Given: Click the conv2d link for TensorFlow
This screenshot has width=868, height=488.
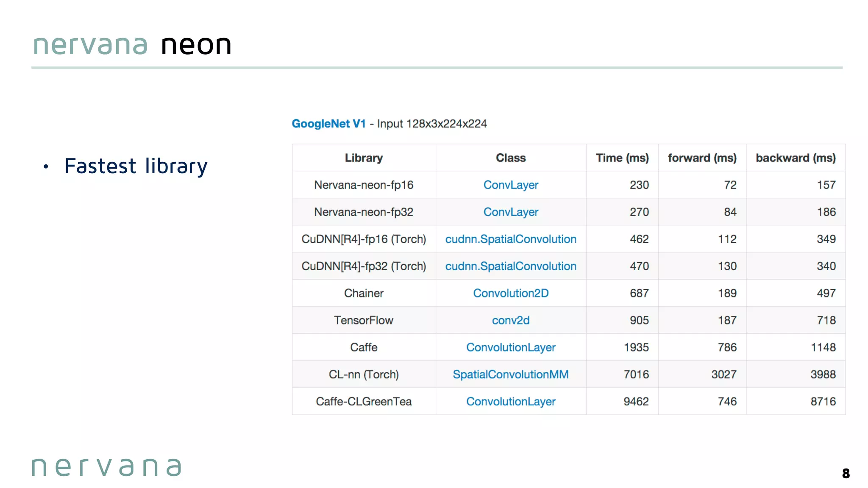Looking at the screenshot, I should click(x=511, y=321).
